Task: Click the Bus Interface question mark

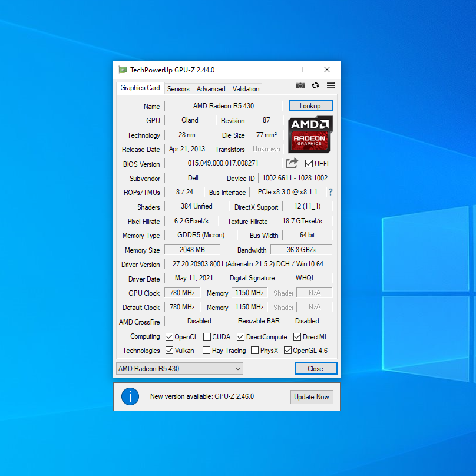Action: (x=330, y=192)
